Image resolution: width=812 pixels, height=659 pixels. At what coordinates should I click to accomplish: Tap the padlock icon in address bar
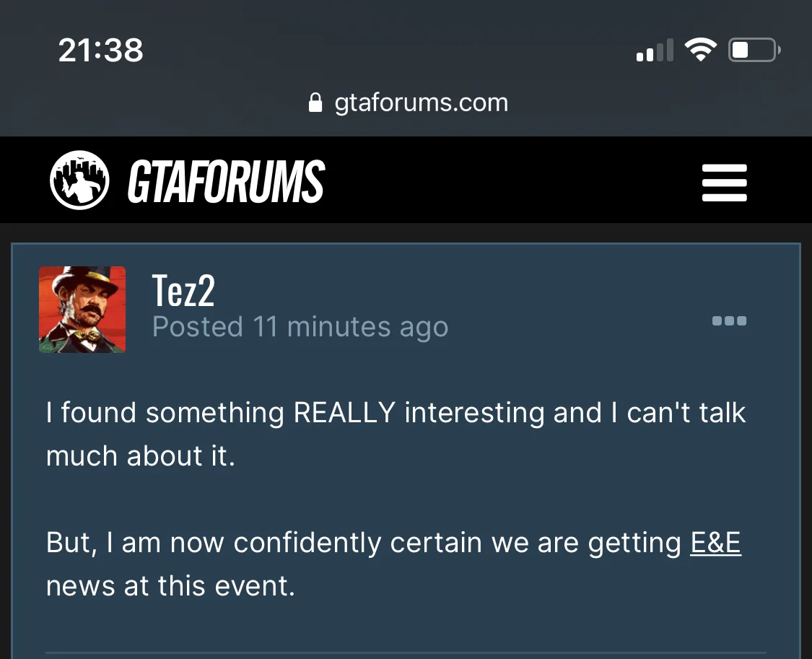point(315,102)
